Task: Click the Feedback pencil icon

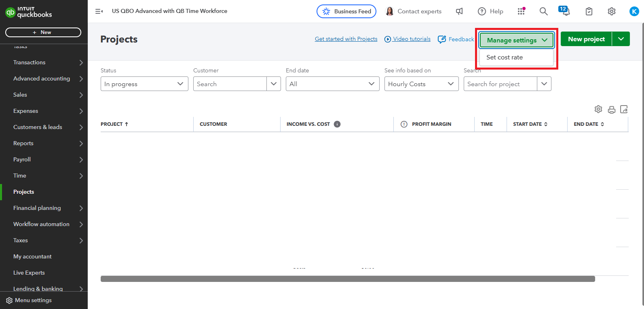Action: 442,39
